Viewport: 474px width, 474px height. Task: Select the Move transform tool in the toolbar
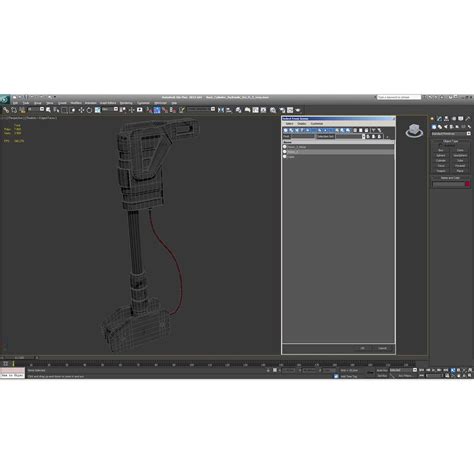(x=81, y=110)
